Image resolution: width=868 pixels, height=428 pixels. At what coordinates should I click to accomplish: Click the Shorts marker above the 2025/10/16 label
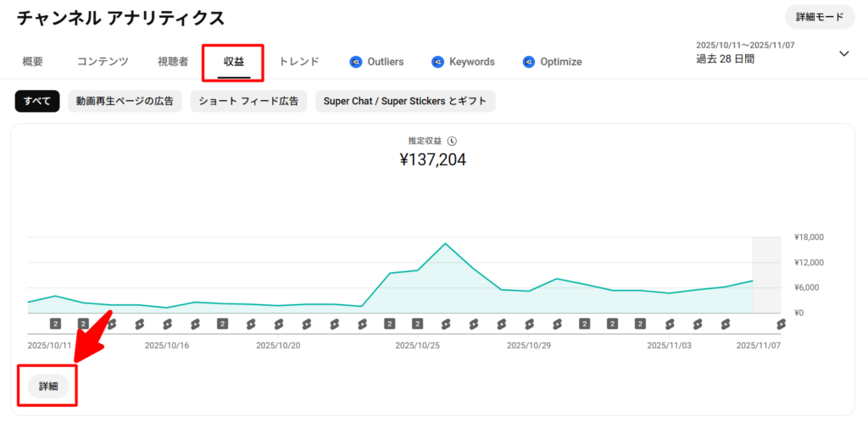pos(167,324)
